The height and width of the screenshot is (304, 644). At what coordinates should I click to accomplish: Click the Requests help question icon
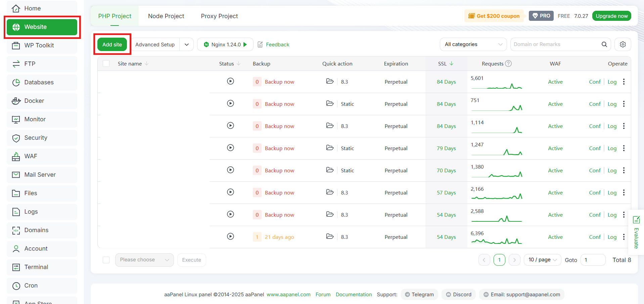pyautogui.click(x=508, y=63)
